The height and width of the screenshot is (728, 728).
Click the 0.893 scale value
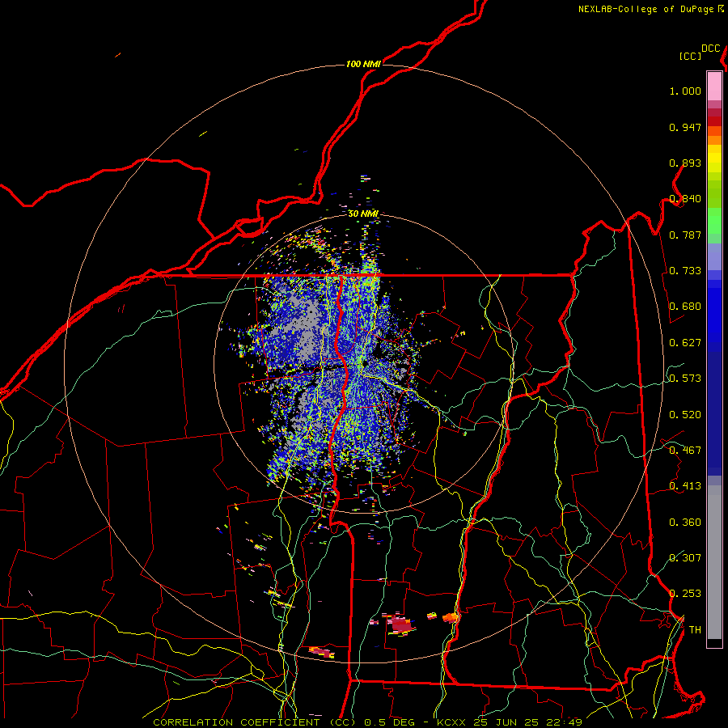(685, 163)
